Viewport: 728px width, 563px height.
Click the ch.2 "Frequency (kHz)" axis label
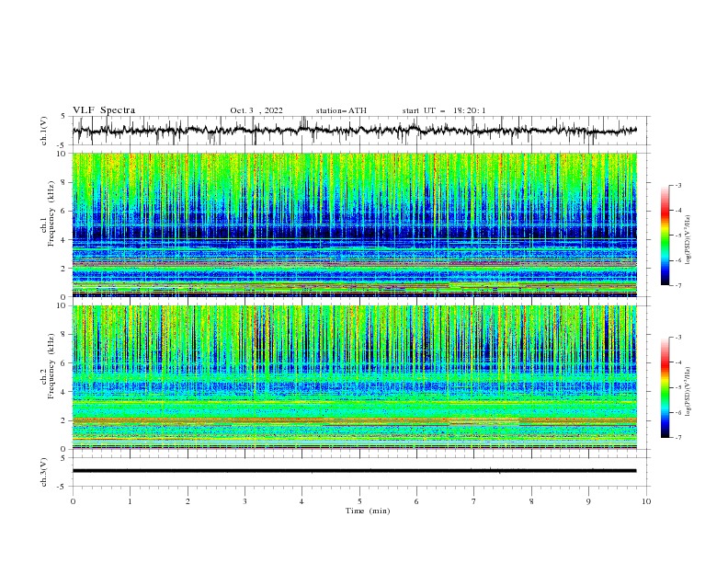pyautogui.click(x=51, y=365)
